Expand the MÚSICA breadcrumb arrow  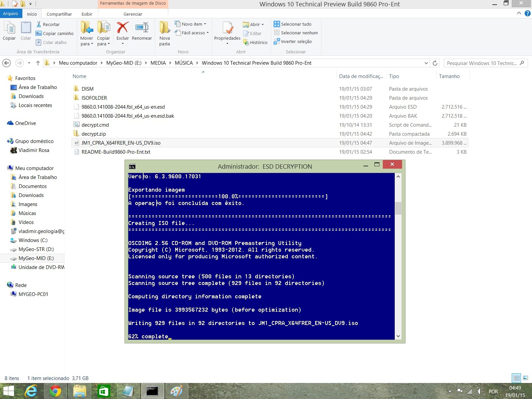click(197, 63)
